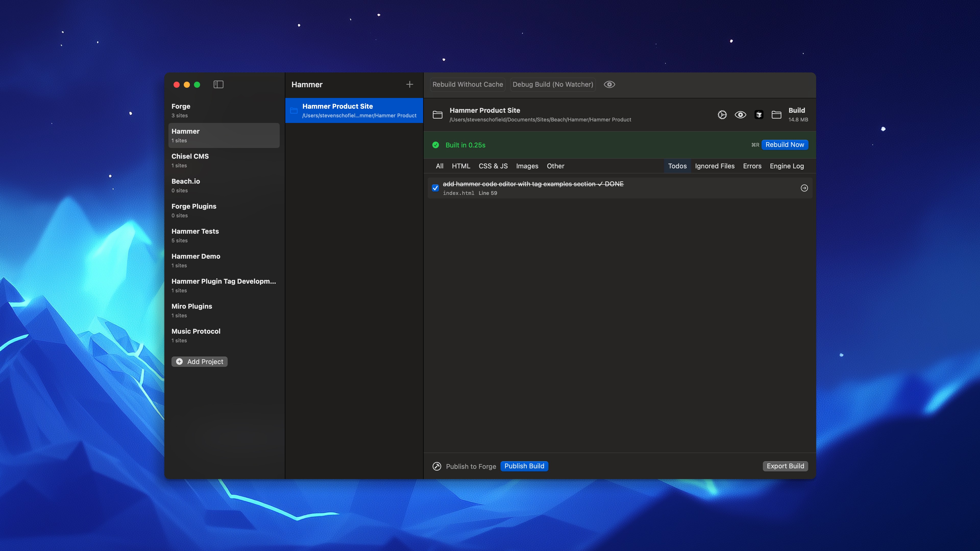Switch to the Other tab

pyautogui.click(x=555, y=166)
